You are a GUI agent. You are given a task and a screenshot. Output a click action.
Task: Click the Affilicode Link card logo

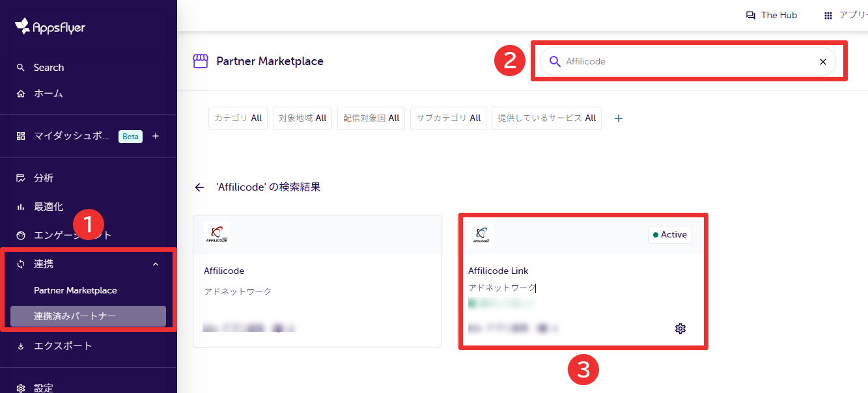(481, 235)
